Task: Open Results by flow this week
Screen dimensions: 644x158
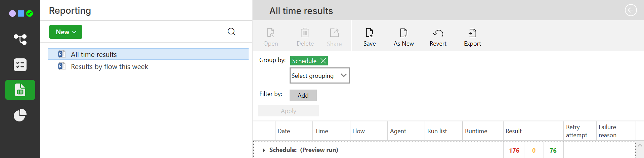Action: (109, 67)
